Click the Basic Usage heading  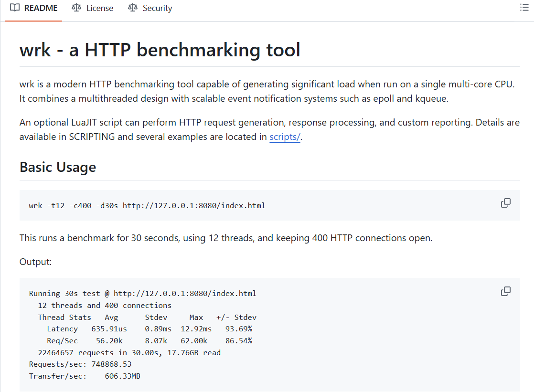tap(58, 167)
